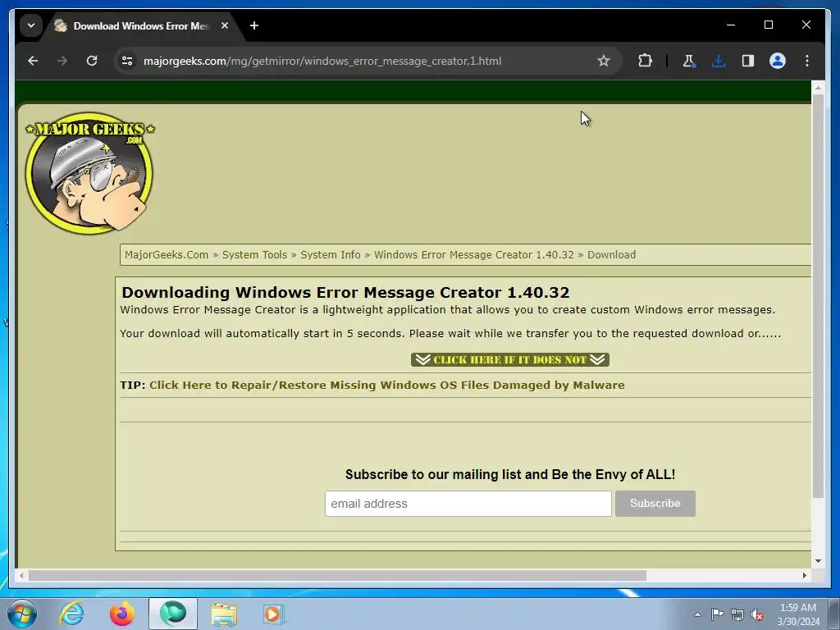Open Action Center flag icon
Viewport: 840px width, 630px height.
[717, 614]
